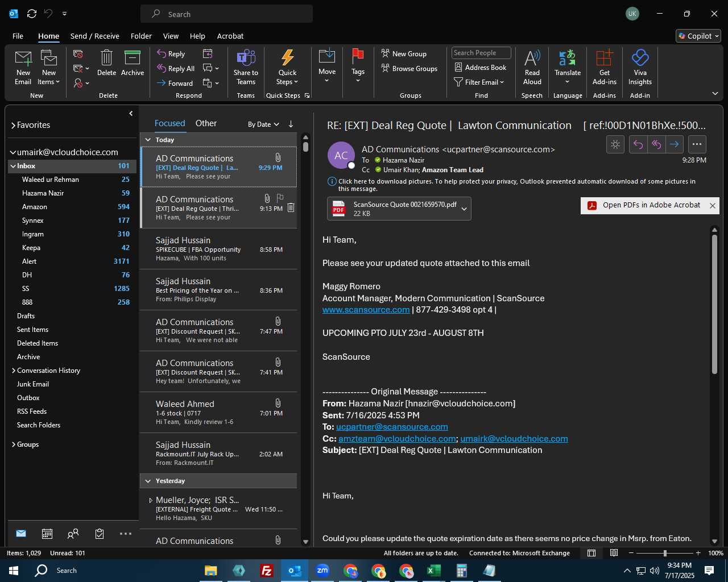
Task: Open Viva Insights add-in
Action: tap(640, 68)
